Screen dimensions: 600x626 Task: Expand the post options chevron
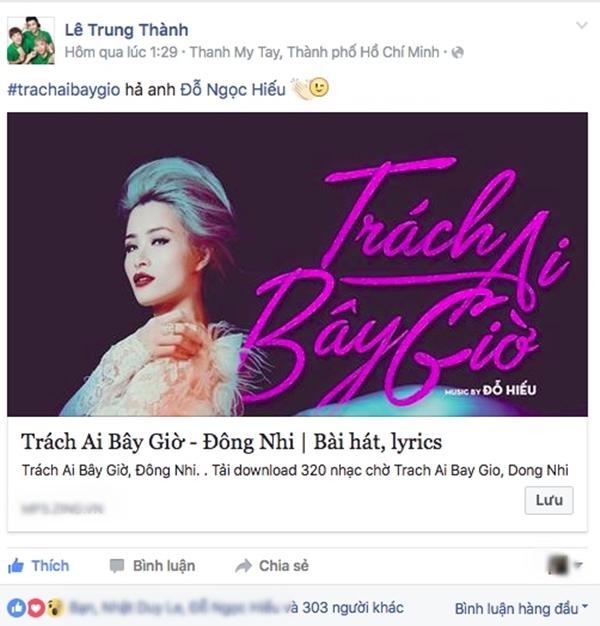coord(582,26)
